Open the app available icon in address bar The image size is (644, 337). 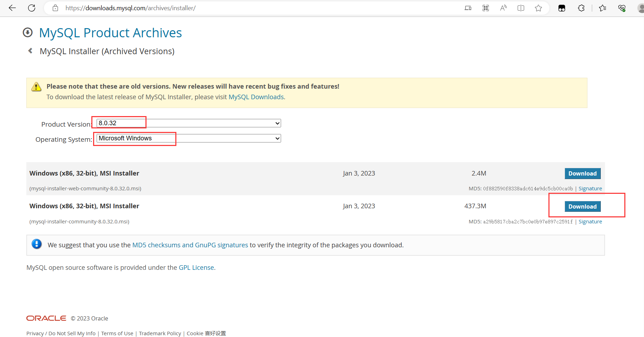pyautogui.click(x=468, y=8)
